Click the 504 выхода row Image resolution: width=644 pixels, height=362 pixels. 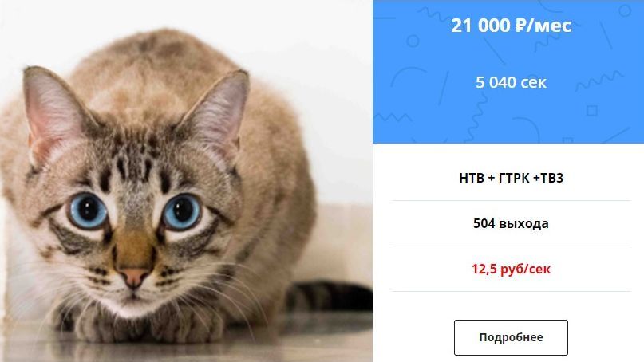coord(511,223)
